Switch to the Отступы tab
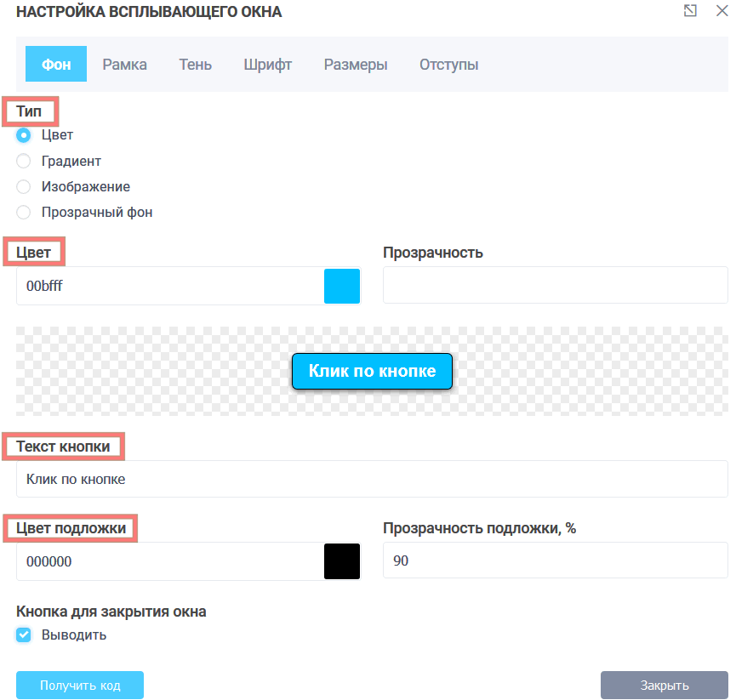This screenshot has width=736, height=700. point(448,65)
